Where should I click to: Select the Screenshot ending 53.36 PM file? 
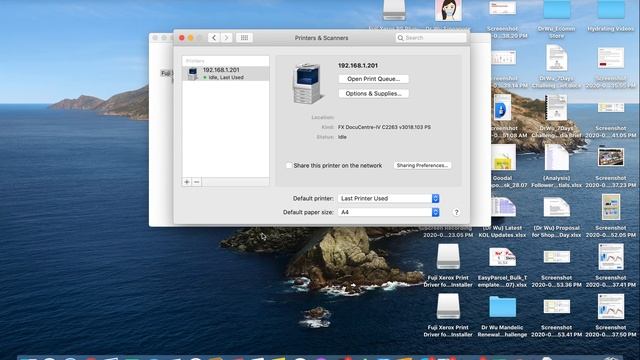point(557,257)
